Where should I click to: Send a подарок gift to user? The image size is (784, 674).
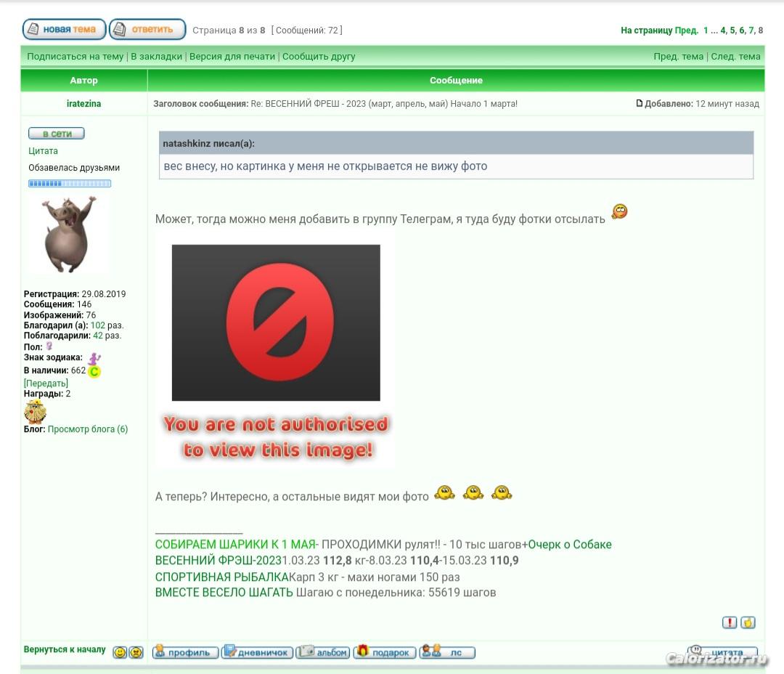pos(385,652)
